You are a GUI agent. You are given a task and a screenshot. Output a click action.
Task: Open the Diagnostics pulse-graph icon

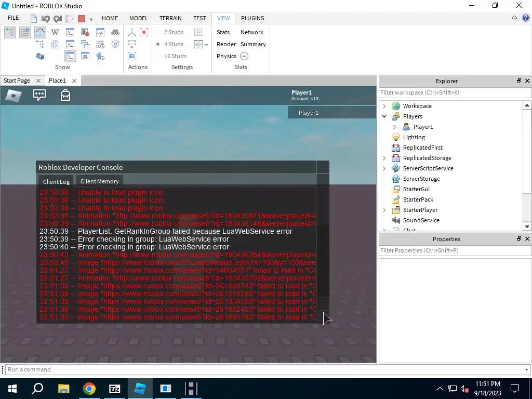(x=100, y=32)
